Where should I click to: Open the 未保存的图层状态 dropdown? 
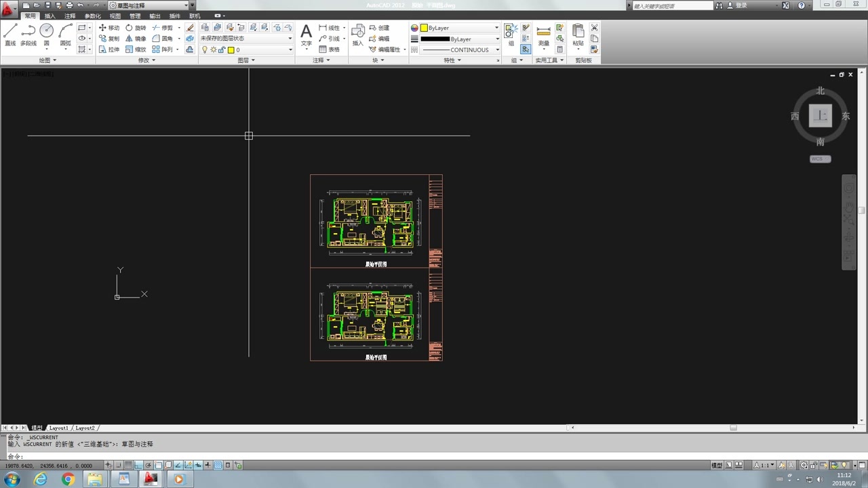point(246,39)
